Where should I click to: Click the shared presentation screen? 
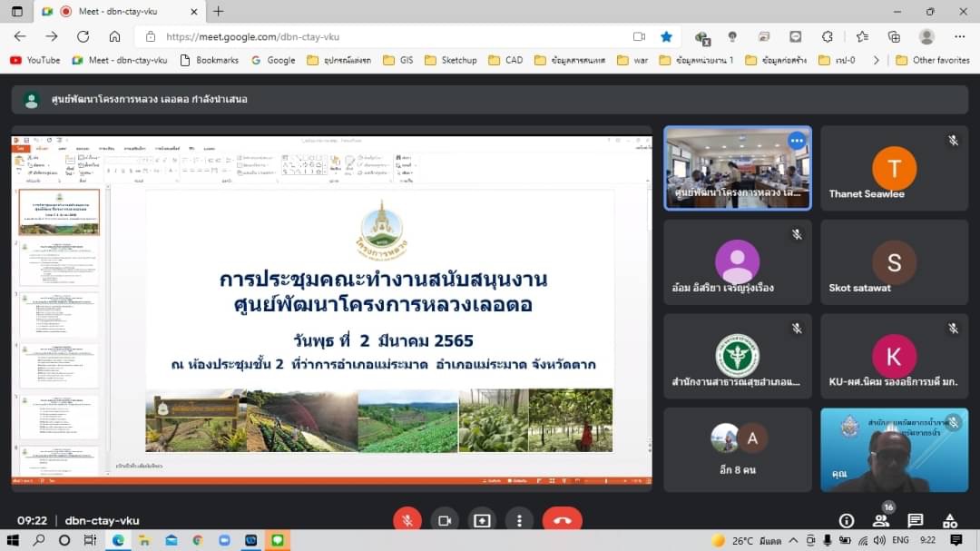[331, 310]
